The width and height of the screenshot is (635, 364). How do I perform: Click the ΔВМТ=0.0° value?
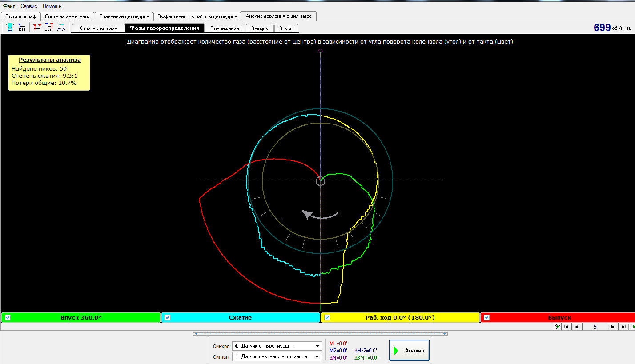tap(366, 358)
